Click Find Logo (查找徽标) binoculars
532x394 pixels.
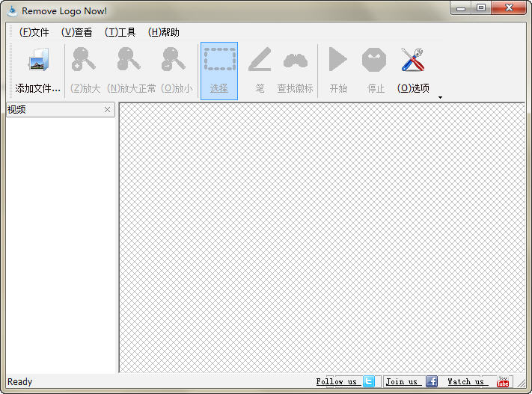tap(295, 61)
